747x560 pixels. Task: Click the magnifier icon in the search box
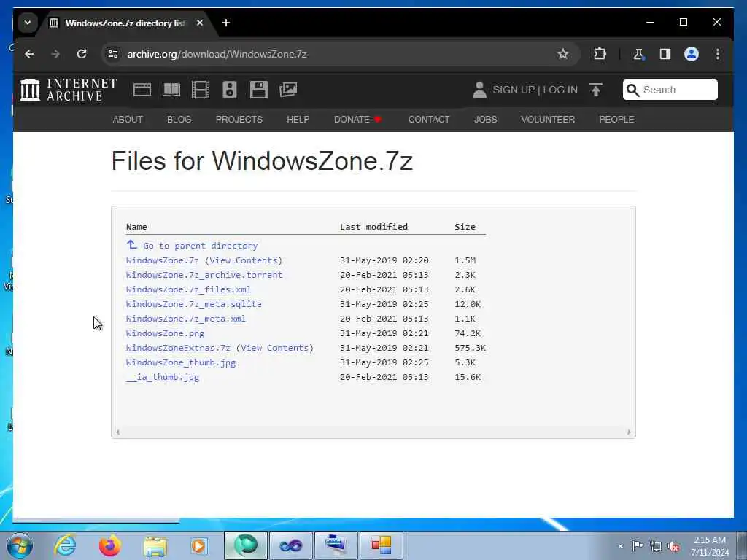coord(632,90)
